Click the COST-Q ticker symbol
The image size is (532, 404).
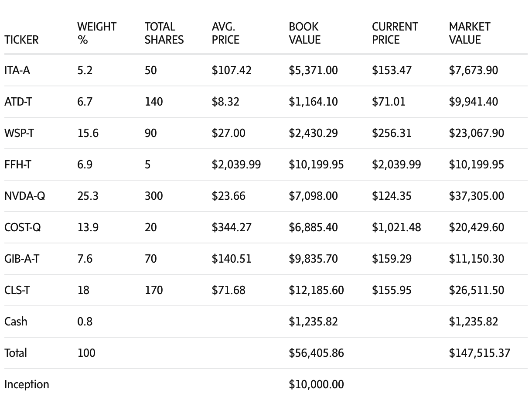coord(22,227)
